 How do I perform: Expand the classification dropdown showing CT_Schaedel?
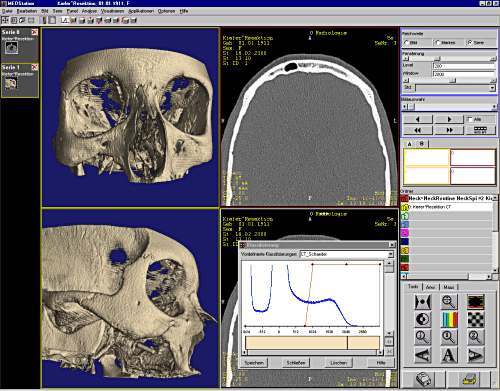click(390, 254)
